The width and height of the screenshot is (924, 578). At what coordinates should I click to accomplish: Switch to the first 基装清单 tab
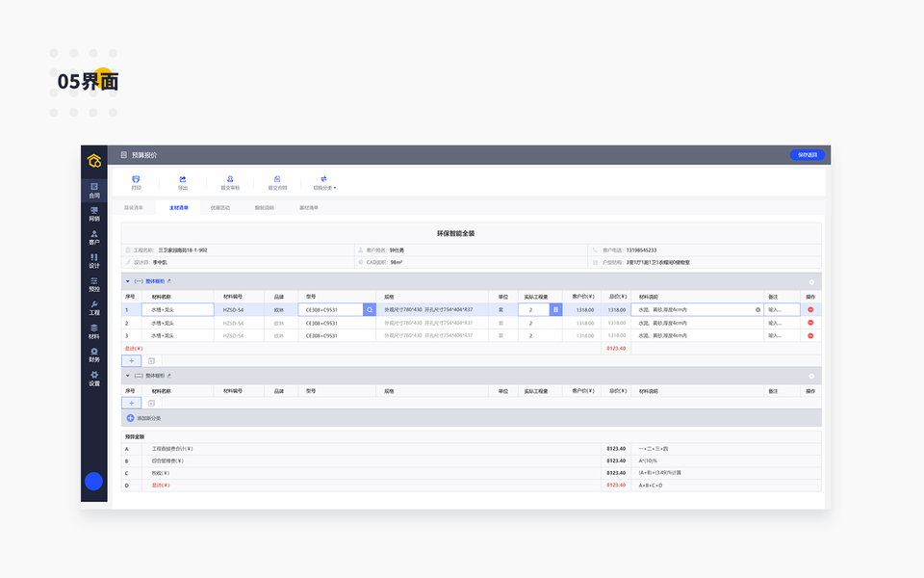[x=134, y=208]
